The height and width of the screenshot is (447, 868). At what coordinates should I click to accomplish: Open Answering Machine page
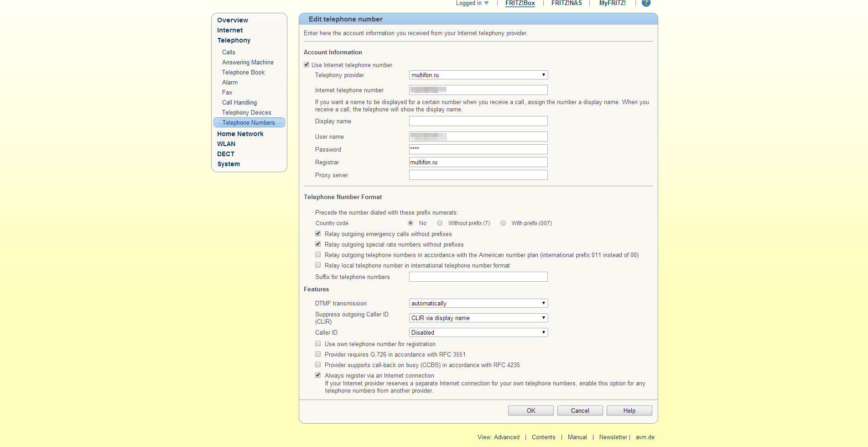click(248, 62)
